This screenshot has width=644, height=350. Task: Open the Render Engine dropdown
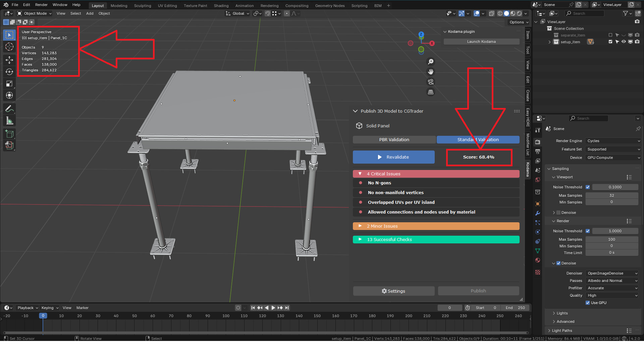pyautogui.click(x=613, y=141)
